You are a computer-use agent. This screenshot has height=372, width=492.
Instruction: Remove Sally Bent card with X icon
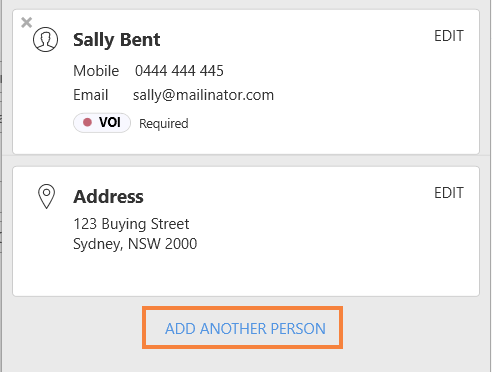(26, 23)
